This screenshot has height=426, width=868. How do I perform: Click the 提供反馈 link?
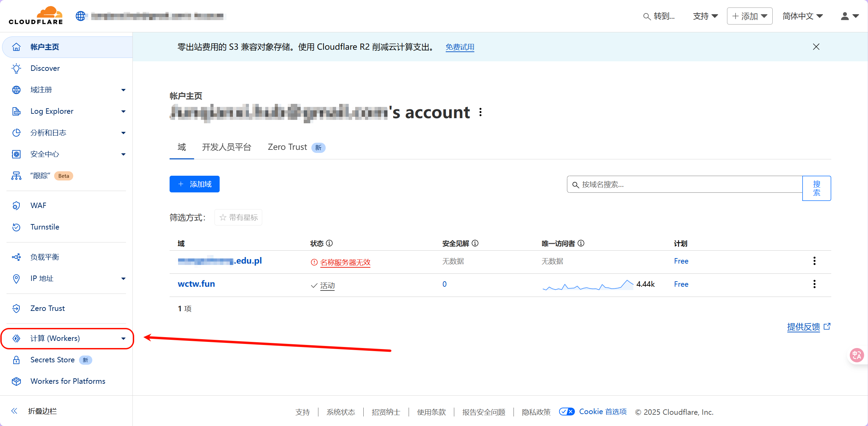809,327
